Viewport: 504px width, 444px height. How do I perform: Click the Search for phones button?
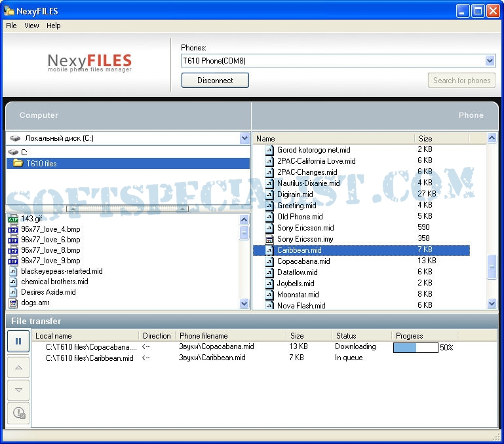tap(461, 81)
